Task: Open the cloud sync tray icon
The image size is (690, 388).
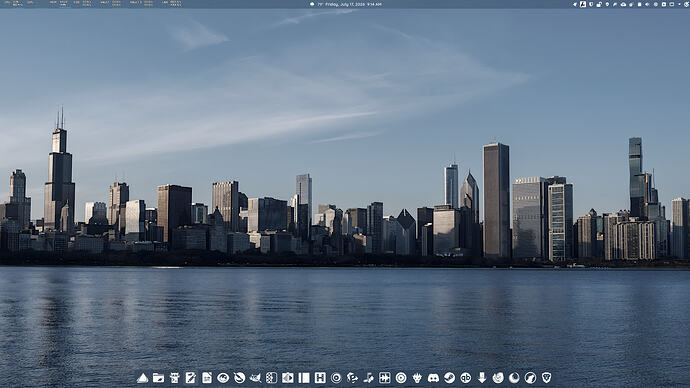Action: click(x=623, y=4)
